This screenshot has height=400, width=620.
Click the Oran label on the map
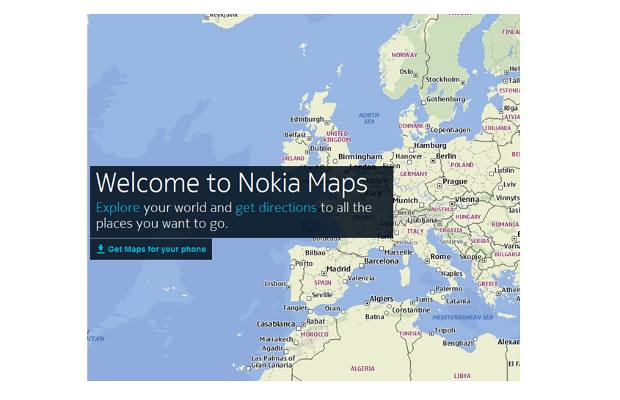pyautogui.click(x=332, y=308)
